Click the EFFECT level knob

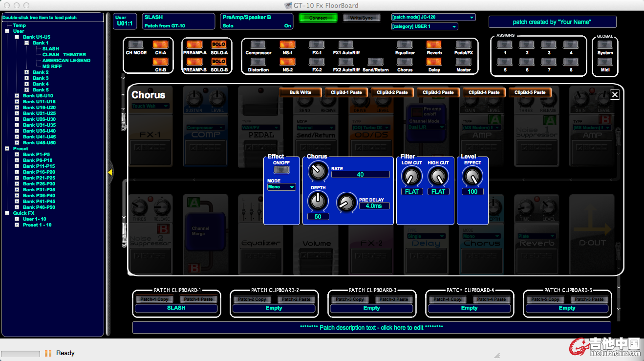472,177
